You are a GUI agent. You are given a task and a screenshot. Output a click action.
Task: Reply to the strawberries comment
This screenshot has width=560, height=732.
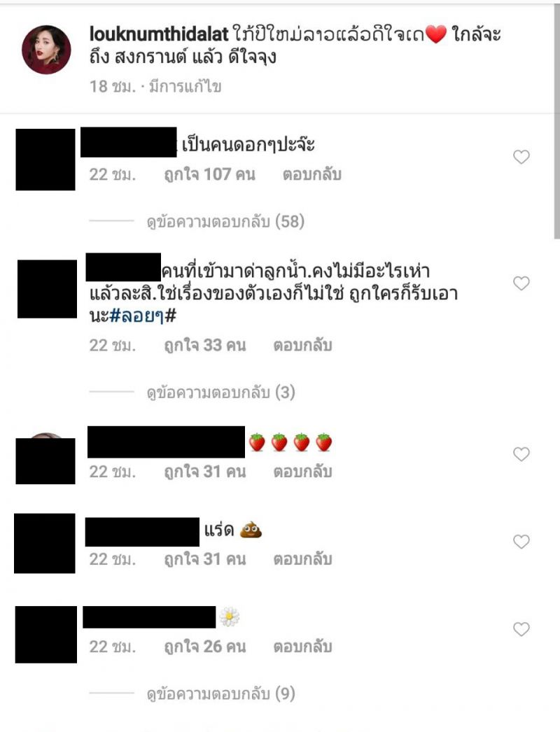[302, 472]
